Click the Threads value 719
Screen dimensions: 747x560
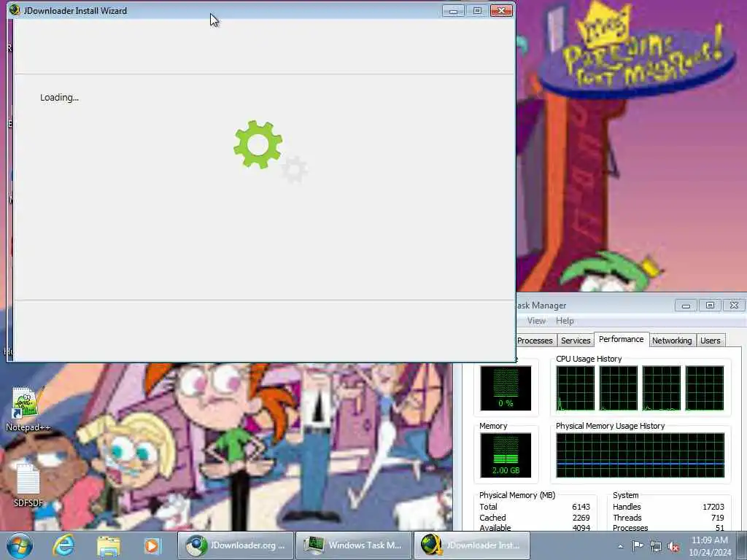pyautogui.click(x=718, y=518)
